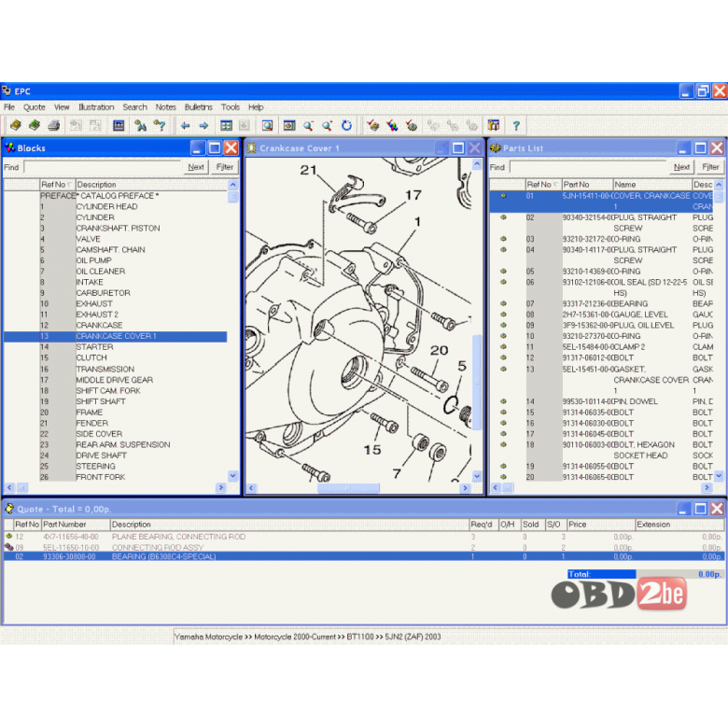Open the View menu

tap(62, 107)
